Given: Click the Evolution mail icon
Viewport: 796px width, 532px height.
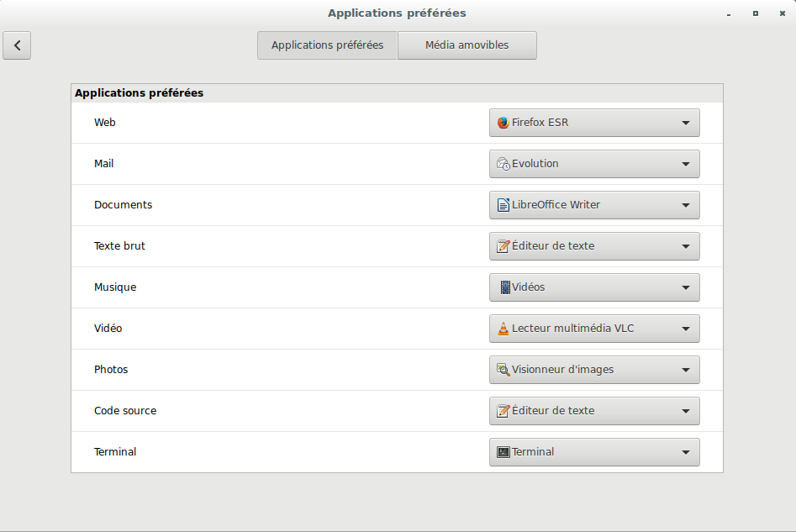Looking at the screenshot, I should [503, 164].
